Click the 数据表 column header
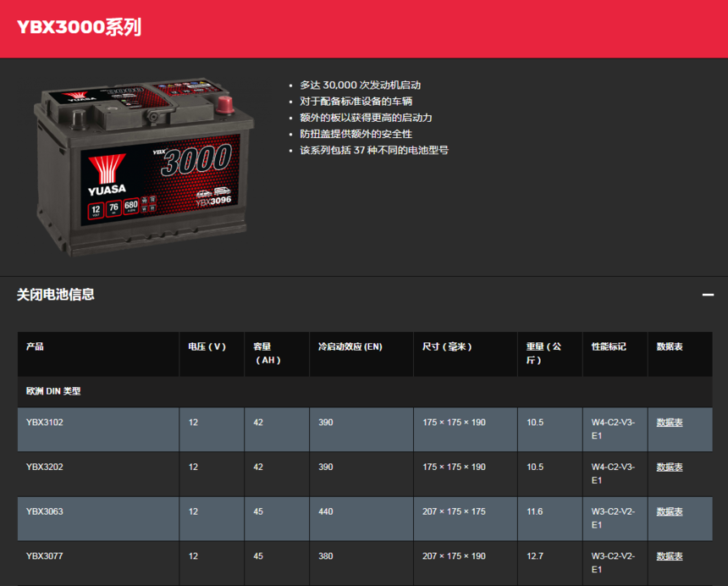 tap(680, 354)
